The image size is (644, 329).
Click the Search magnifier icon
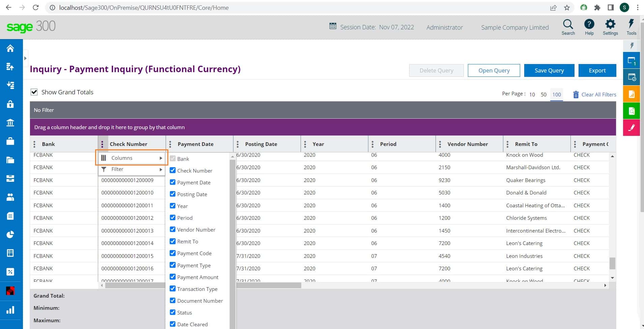[x=568, y=24]
